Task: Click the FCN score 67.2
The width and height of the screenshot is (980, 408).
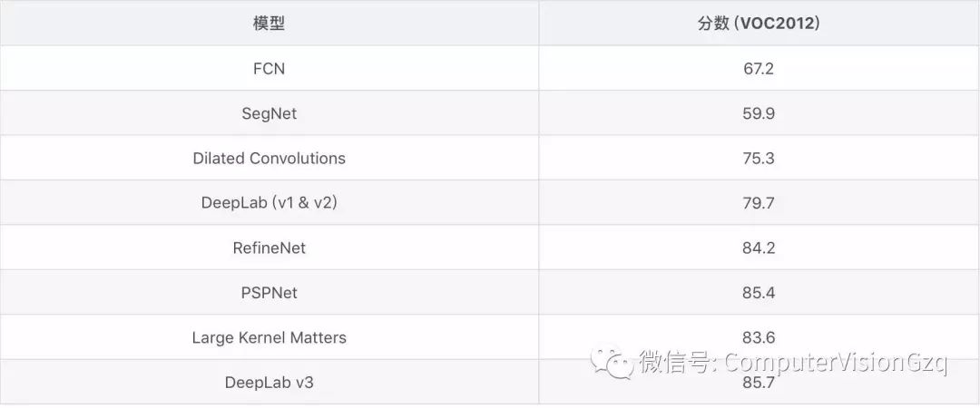Action: point(758,69)
